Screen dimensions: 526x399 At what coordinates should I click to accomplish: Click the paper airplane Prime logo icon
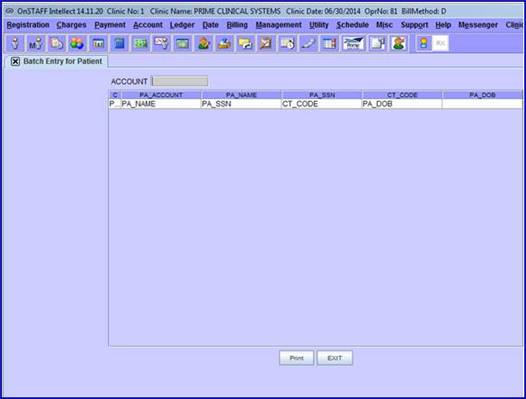pyautogui.click(x=353, y=43)
